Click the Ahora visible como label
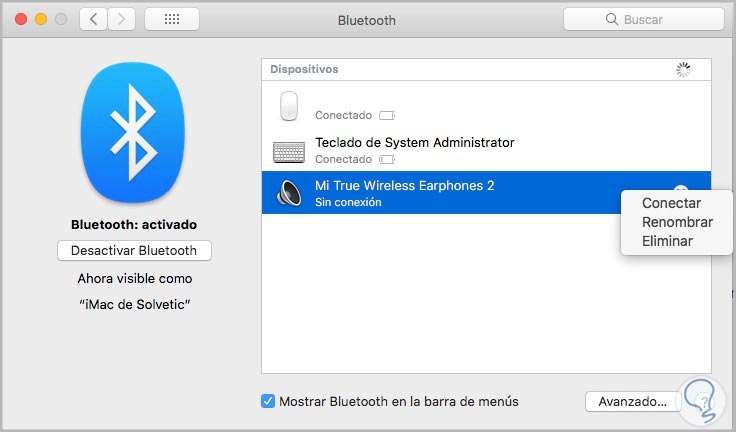Viewport: 736px width, 432px height. pyautogui.click(x=135, y=278)
